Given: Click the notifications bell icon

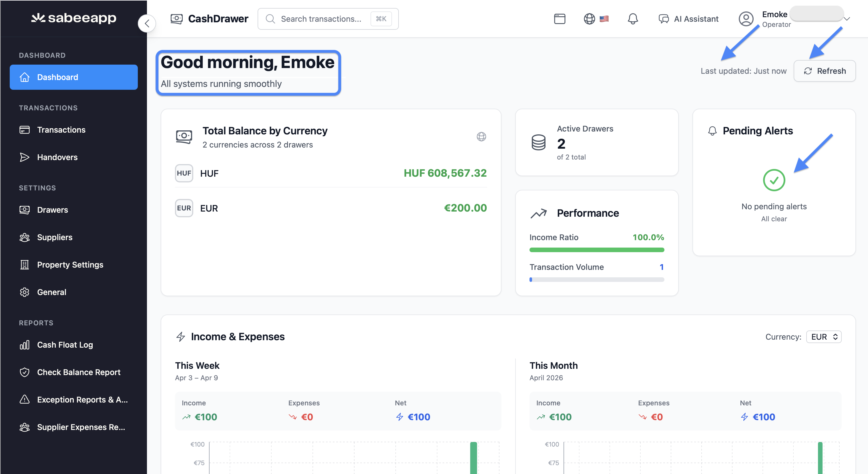Looking at the screenshot, I should tap(632, 19).
